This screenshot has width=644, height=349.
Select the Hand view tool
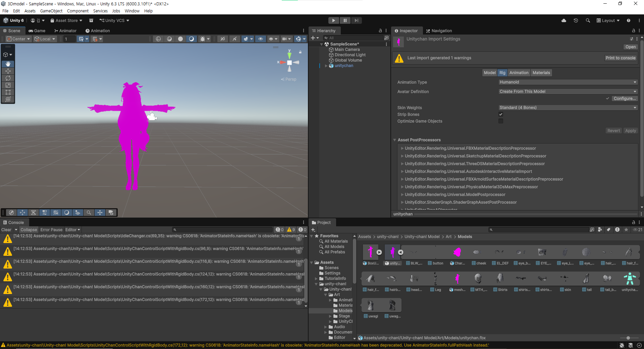tap(8, 64)
